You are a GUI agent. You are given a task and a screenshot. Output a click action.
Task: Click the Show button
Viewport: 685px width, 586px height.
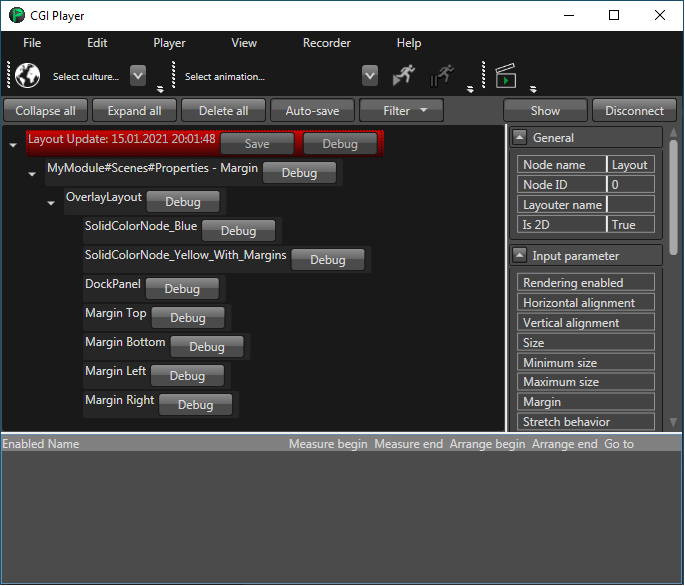click(x=545, y=111)
